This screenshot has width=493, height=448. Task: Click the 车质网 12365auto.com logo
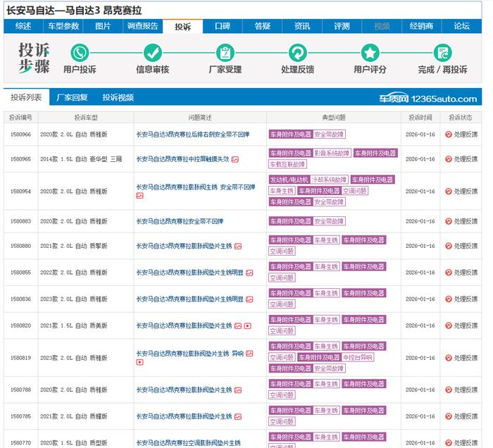tap(428, 99)
